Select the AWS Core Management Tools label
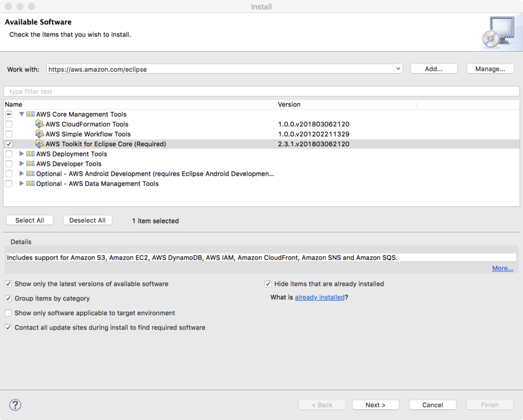Image resolution: width=523 pixels, height=420 pixels. [81, 114]
